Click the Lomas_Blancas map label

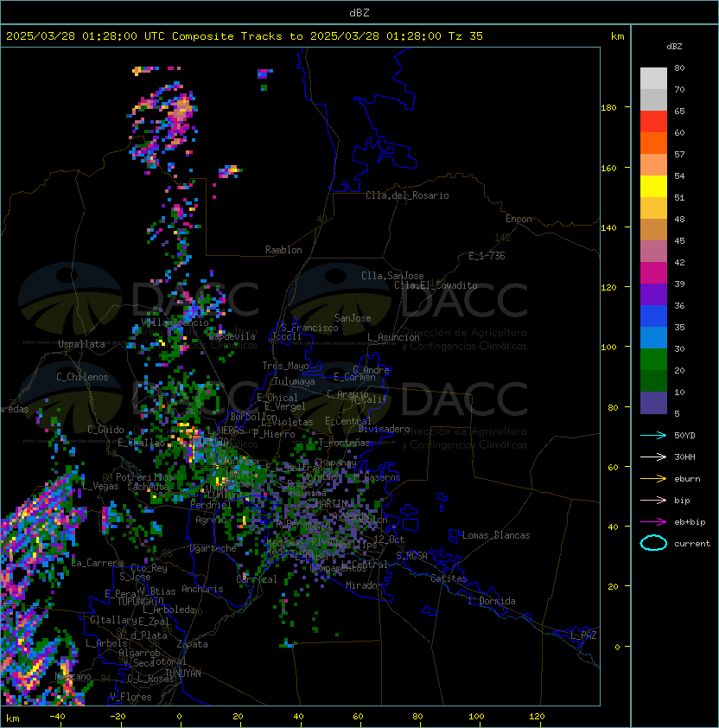coord(496,535)
